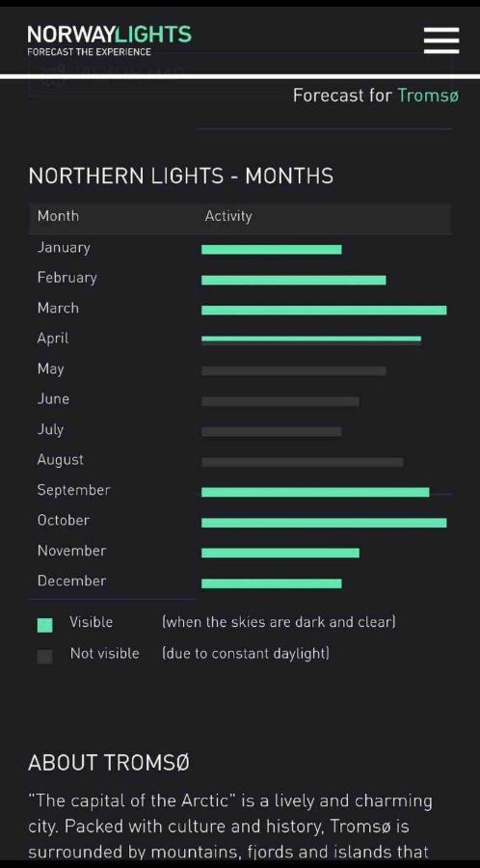Click the Forecast the Experience tagline

click(89, 51)
